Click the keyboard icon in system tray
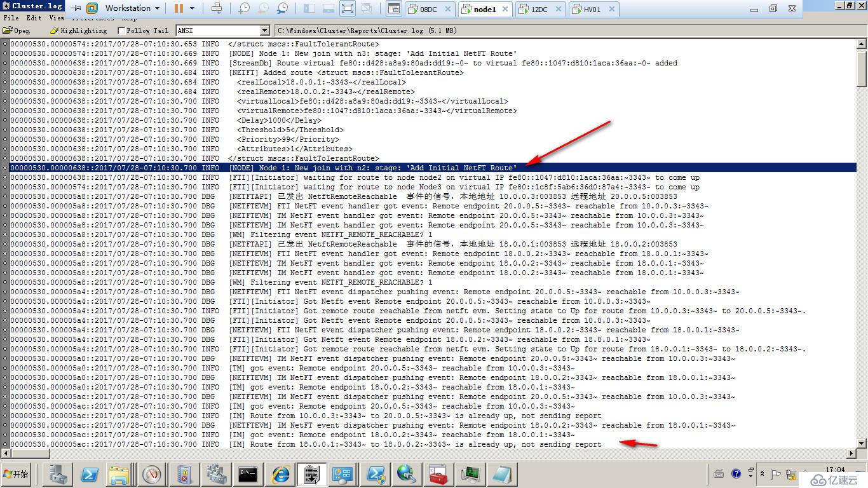 click(x=719, y=474)
